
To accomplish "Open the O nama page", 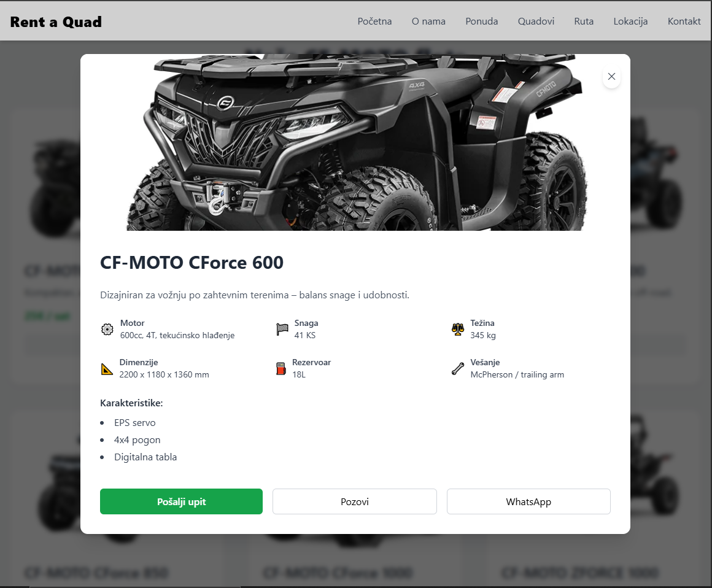I will point(428,21).
